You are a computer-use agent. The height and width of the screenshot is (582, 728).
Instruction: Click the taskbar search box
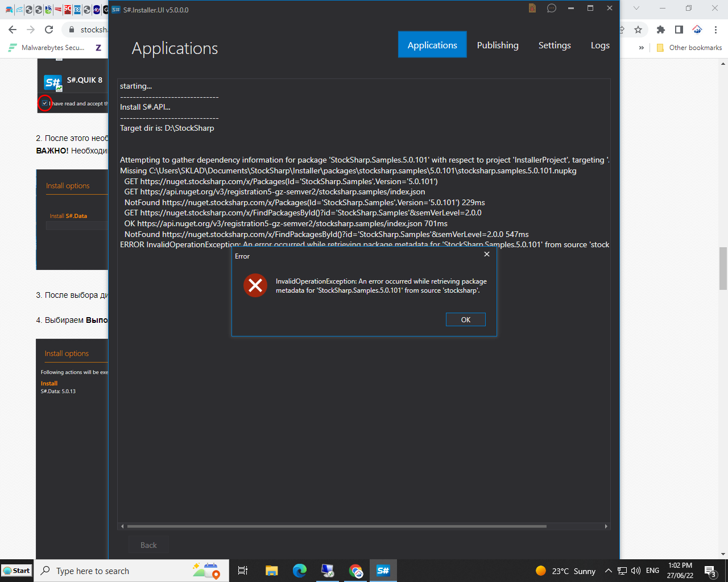132,571
